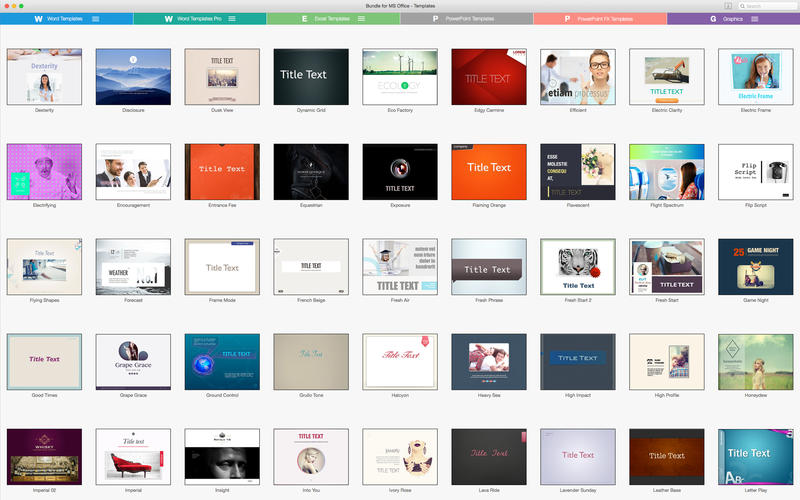This screenshot has height=500, width=800.
Task: Pick the Grape Grace template
Action: coord(133,361)
